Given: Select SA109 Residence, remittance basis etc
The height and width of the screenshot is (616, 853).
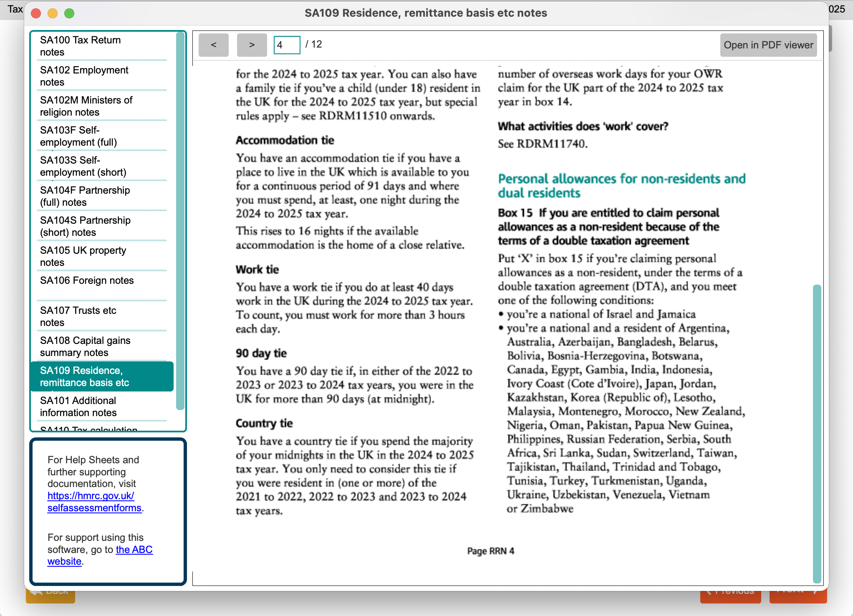Looking at the screenshot, I should tap(103, 376).
